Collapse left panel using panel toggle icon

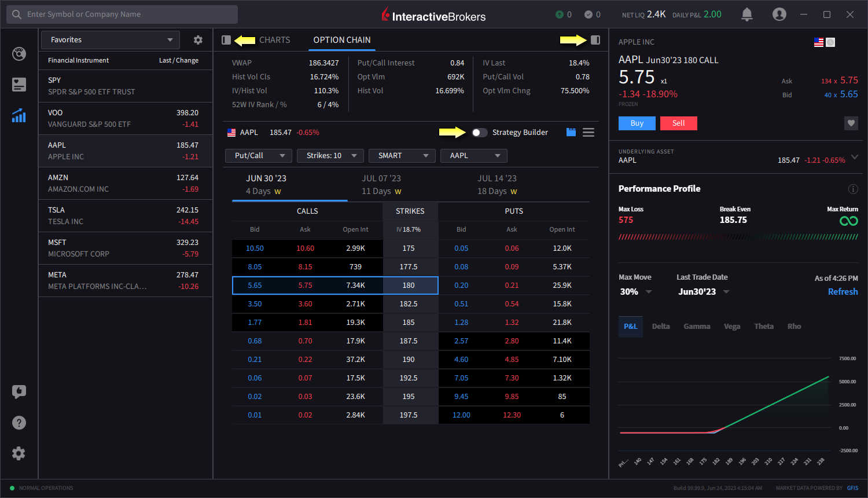click(226, 40)
